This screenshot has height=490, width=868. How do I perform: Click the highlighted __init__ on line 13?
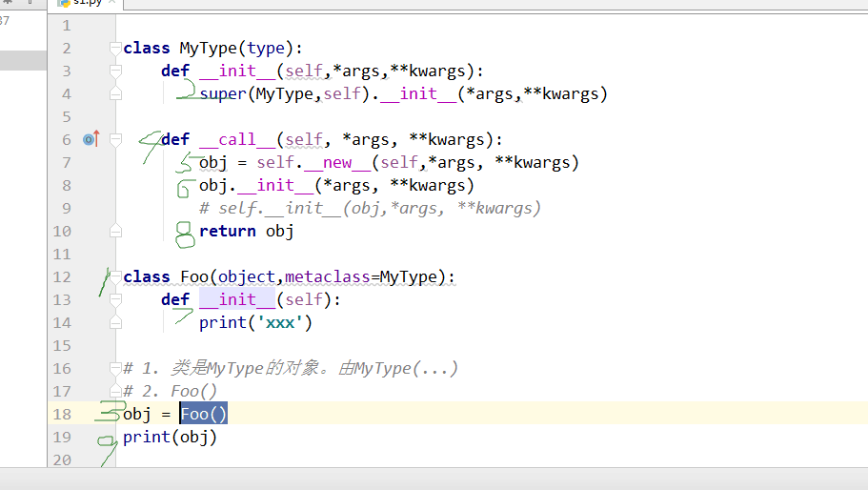(237, 299)
